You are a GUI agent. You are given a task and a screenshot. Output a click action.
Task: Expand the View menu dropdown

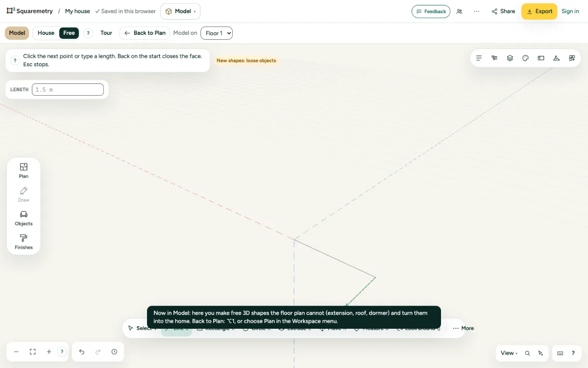(509, 353)
